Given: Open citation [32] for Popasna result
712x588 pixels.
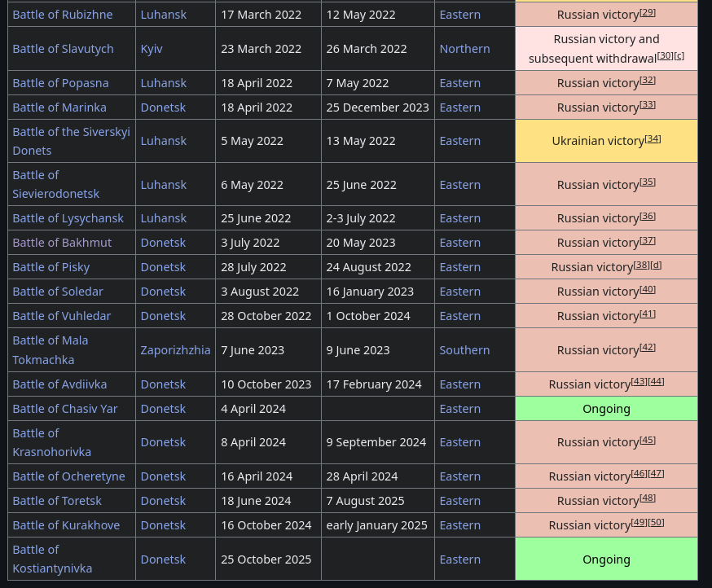Looking at the screenshot, I should pyautogui.click(x=648, y=80).
